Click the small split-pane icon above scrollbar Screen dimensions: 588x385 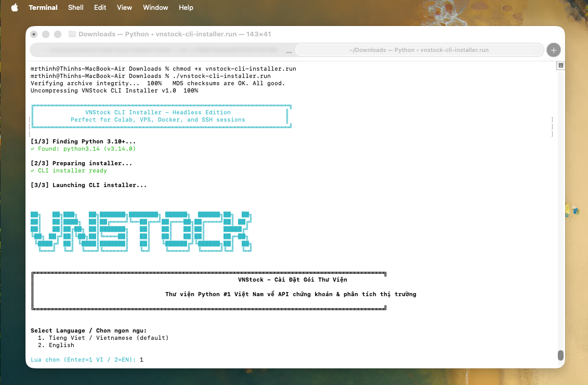pyautogui.click(x=560, y=66)
